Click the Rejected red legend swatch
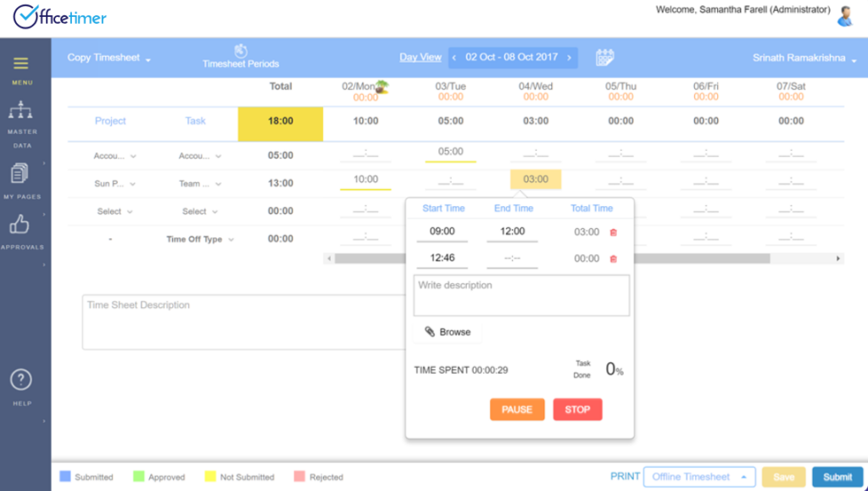The image size is (868, 491). click(299, 477)
